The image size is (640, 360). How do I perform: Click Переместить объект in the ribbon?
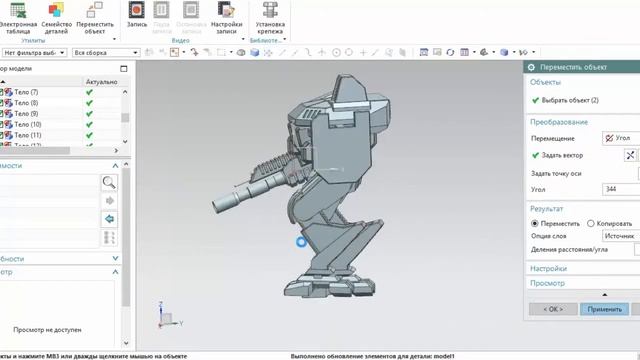coord(95,18)
